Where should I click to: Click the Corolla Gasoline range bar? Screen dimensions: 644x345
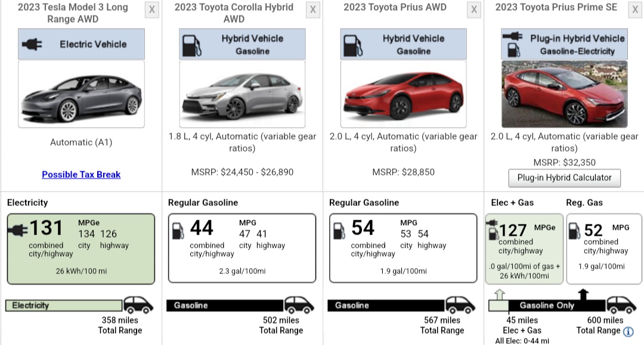(x=224, y=306)
